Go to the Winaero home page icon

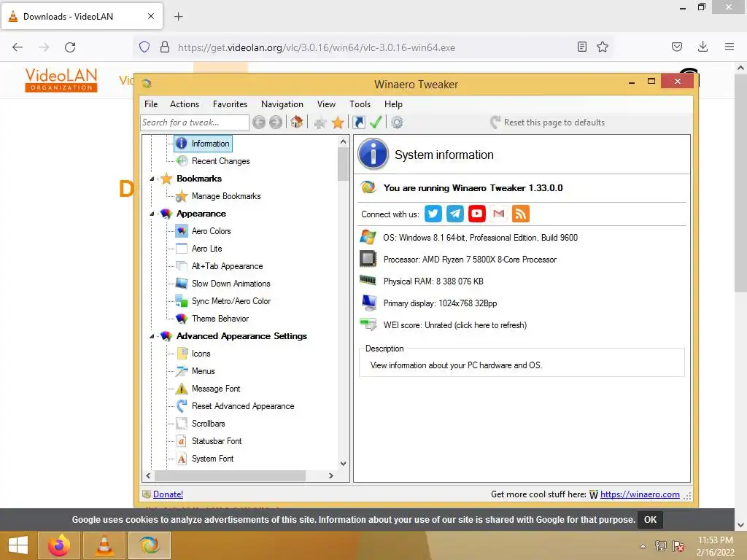pyautogui.click(x=297, y=122)
